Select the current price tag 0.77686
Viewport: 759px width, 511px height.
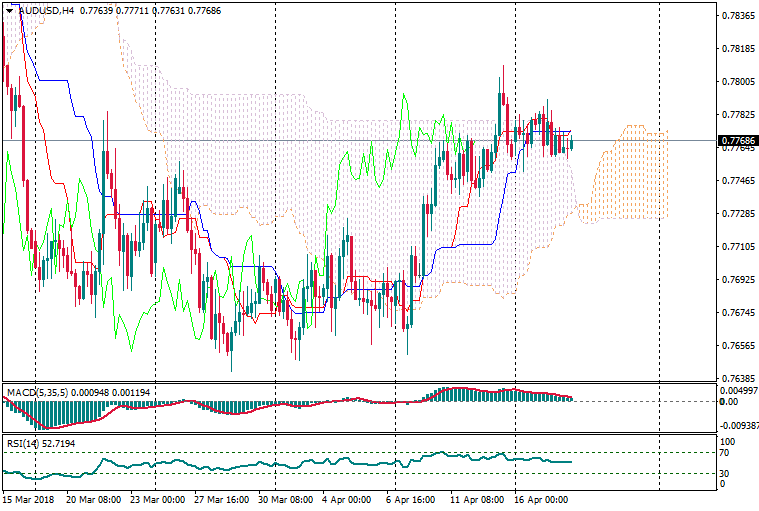coord(737,140)
